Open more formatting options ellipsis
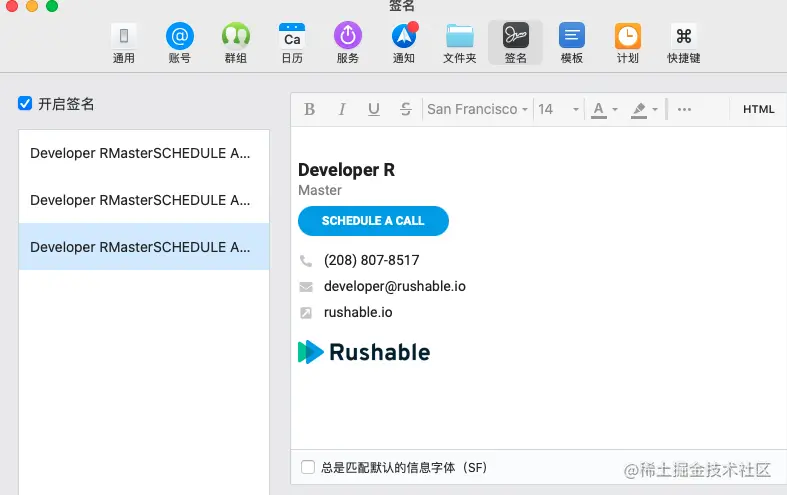This screenshot has height=495, width=787. tap(684, 109)
